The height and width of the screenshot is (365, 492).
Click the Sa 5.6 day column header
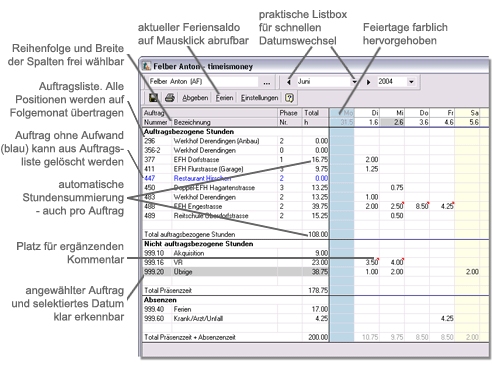coord(467,117)
